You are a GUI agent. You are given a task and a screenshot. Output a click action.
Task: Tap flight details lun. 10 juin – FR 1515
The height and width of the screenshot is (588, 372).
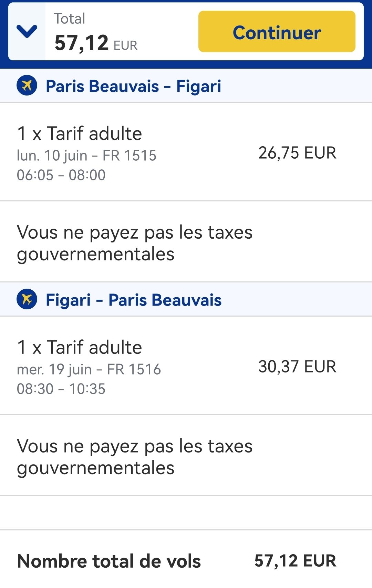86,156
